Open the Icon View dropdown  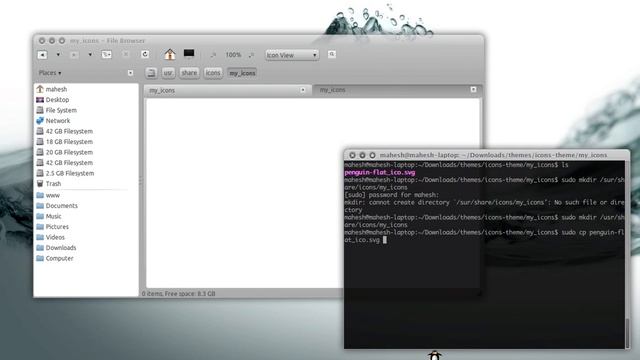point(292,55)
